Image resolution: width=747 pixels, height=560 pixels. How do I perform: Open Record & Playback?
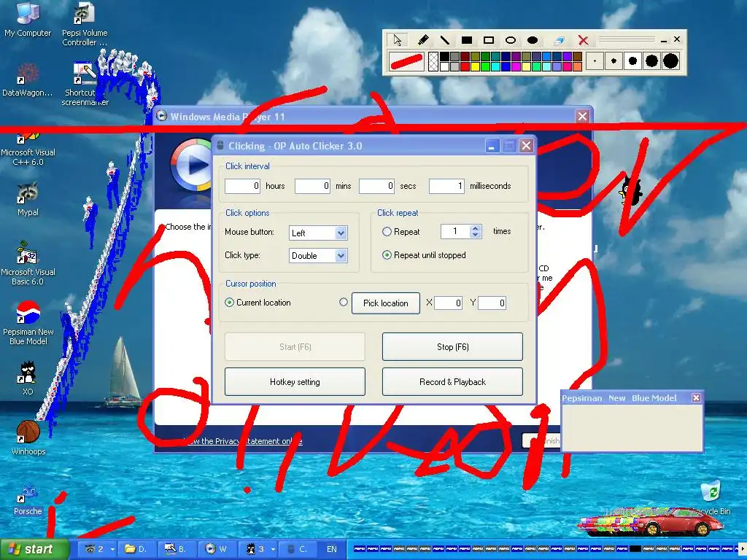pyautogui.click(x=452, y=382)
